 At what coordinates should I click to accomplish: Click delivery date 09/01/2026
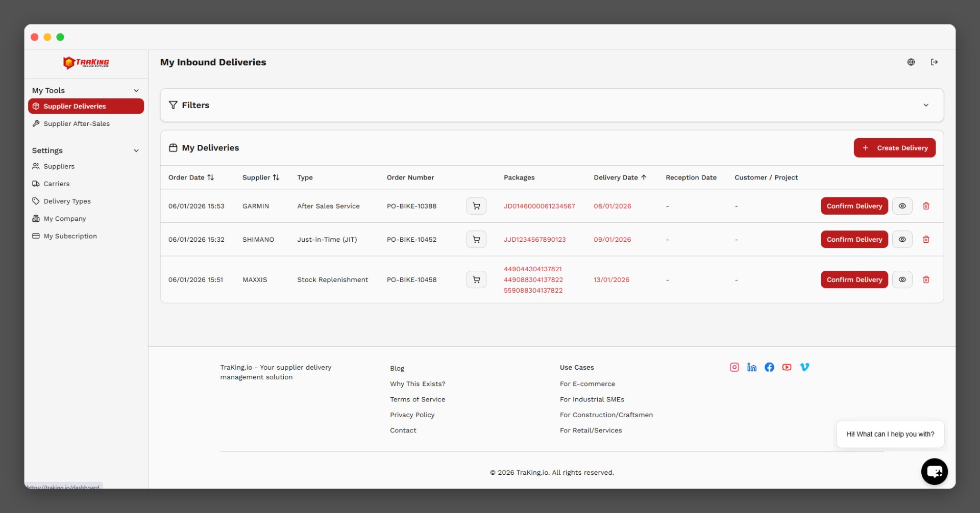(612, 239)
